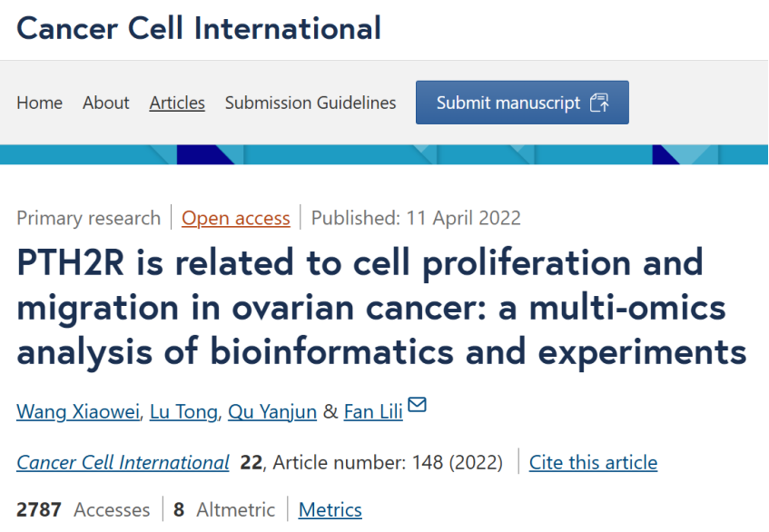
Task: Go to the About page
Action: (106, 103)
